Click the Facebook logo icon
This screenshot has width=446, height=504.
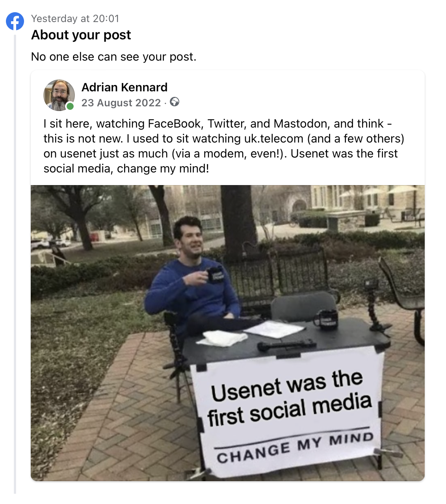coord(15,21)
